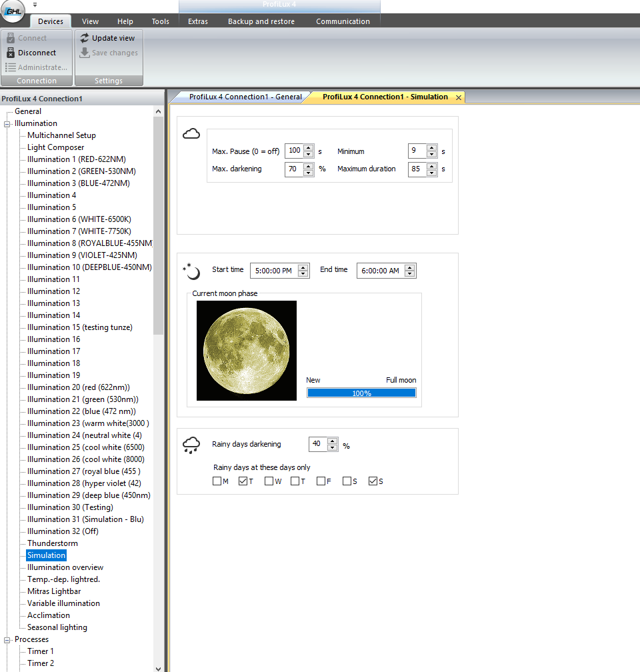
Task: Open Mitras Lightbar tree item
Action: tap(54, 591)
